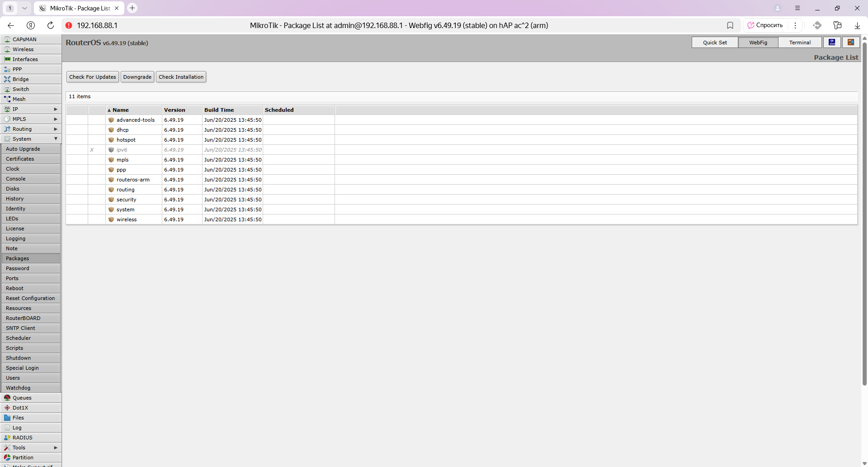Click Check Installation button
The width and height of the screenshot is (868, 467).
pos(181,77)
